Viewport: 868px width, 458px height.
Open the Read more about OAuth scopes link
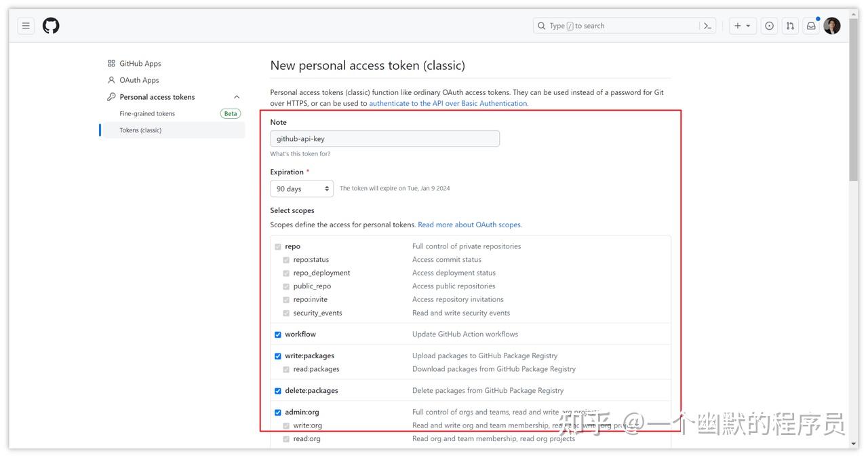469,224
